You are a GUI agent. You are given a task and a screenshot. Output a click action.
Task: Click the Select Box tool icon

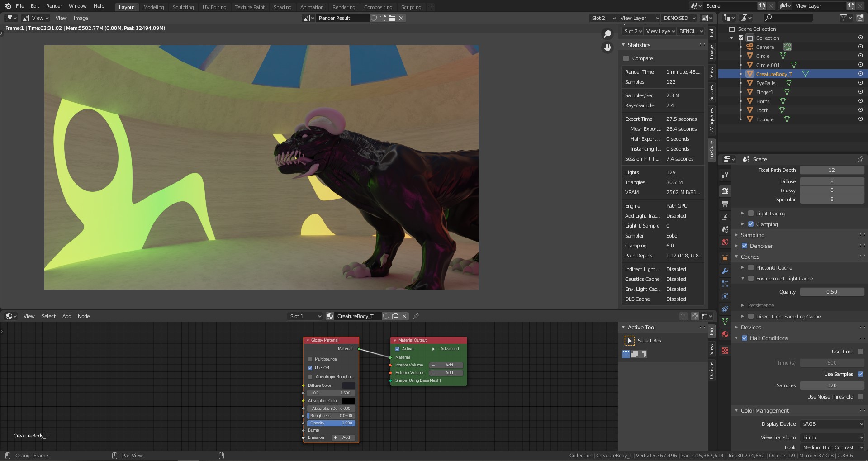(x=629, y=341)
